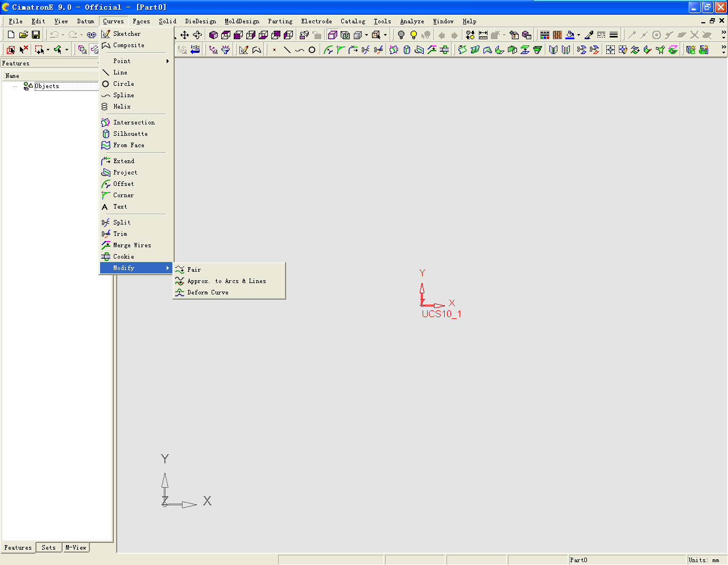Choose Project curve command
Image resolution: width=728 pixels, height=565 pixels.
coord(136,172)
